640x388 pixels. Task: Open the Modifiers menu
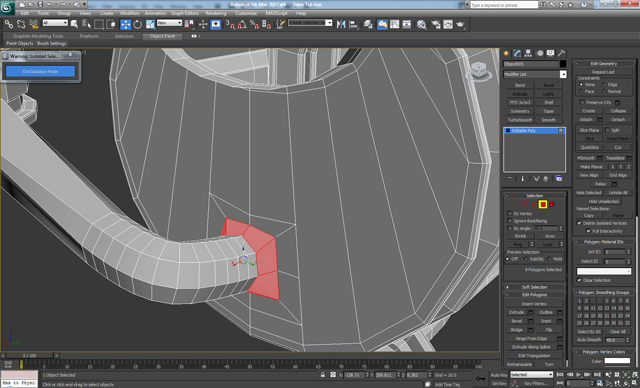coord(129,13)
